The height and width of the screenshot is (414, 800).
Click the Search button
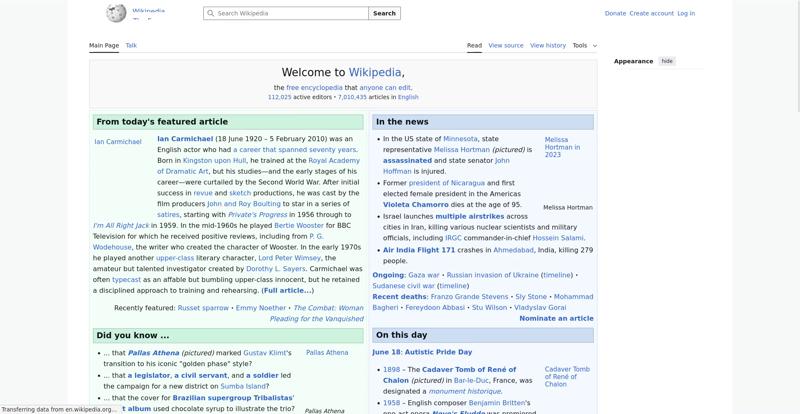[384, 13]
